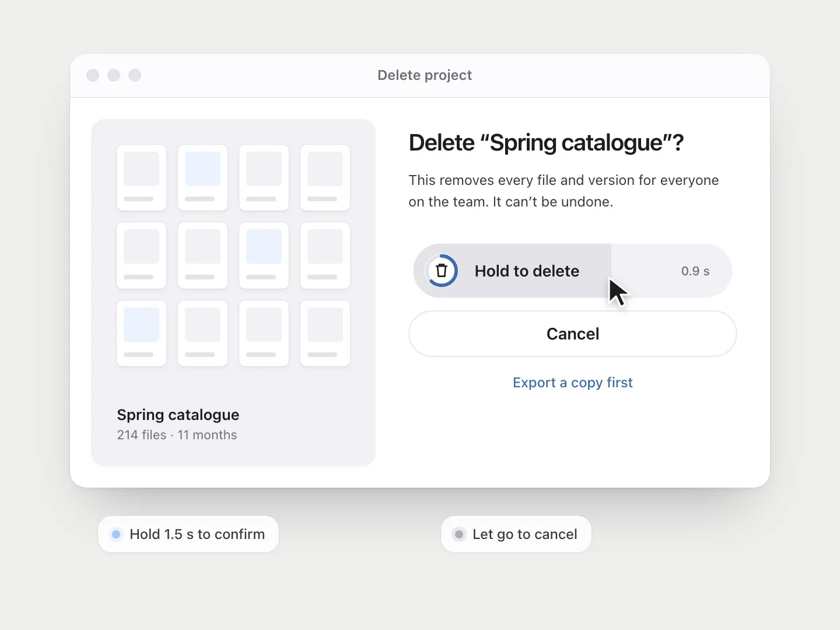Click the dialog heading Delete "Spring catalogue"?
The height and width of the screenshot is (630, 840).
546,143
